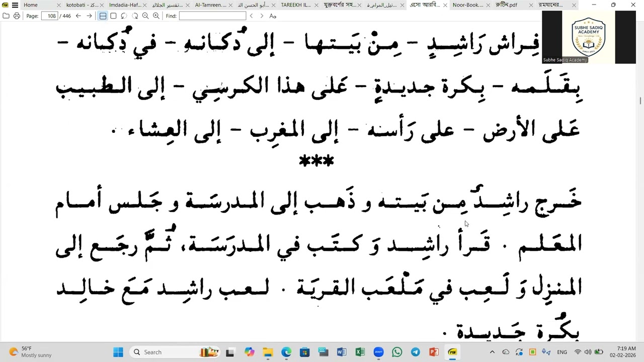Viewport: 644px width, 362px height.
Task: Switch to the kotobati tab
Action: pos(82,5)
